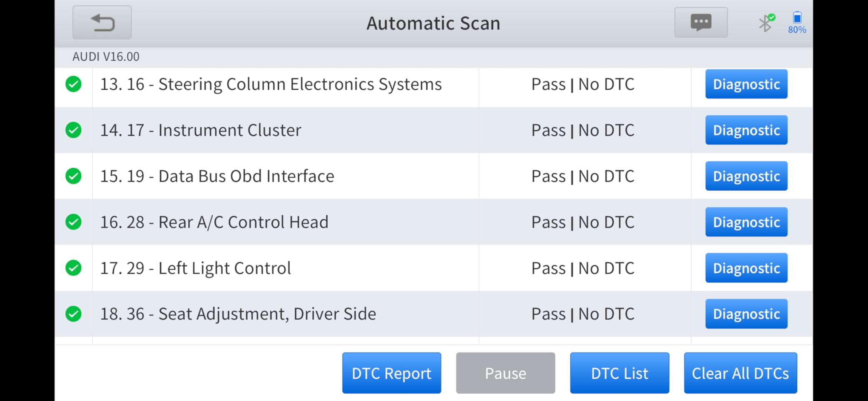This screenshot has width=868, height=401.
Task: Tap Pass | No DTC status for Instrument Cluster
Action: (x=583, y=130)
